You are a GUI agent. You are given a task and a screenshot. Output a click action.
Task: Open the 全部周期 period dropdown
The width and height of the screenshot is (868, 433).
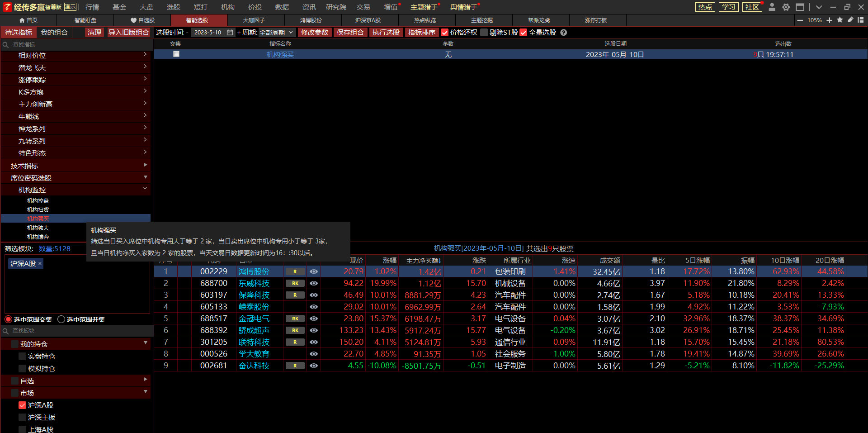(277, 33)
